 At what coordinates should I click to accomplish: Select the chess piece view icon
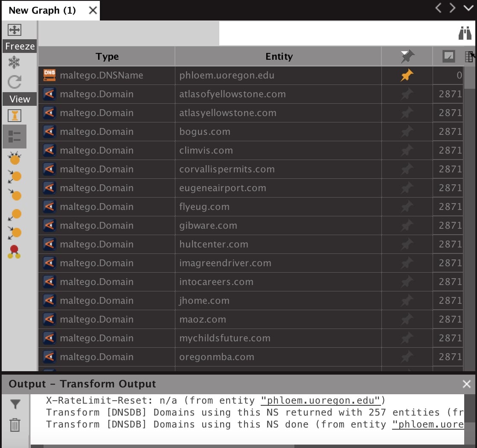click(15, 116)
